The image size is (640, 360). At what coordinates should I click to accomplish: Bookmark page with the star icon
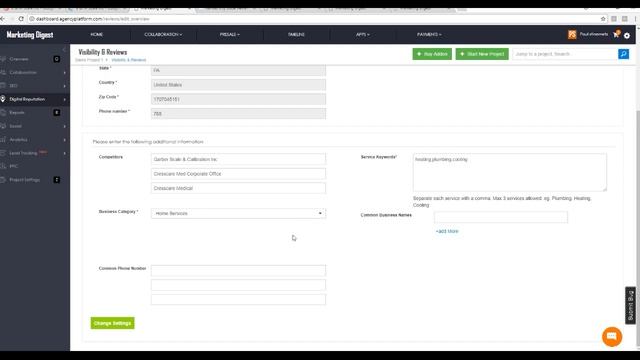tap(603, 19)
